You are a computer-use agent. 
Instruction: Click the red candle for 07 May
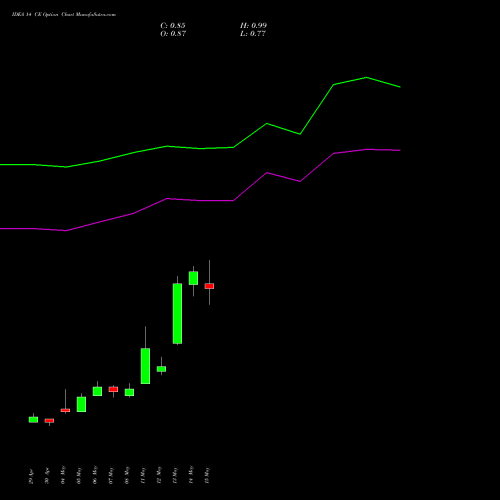113,389
